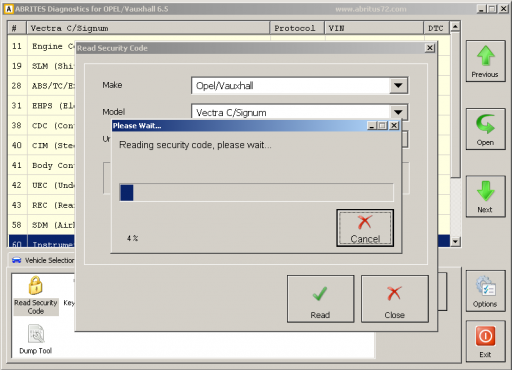Select row 31 EHPS module
Viewport: 512px width, 370px height.
[42, 106]
